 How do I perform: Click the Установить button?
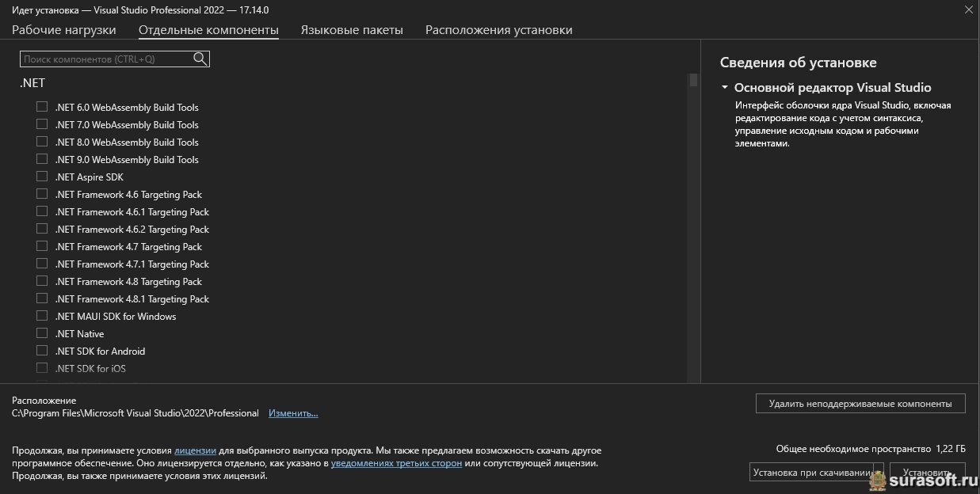928,473
